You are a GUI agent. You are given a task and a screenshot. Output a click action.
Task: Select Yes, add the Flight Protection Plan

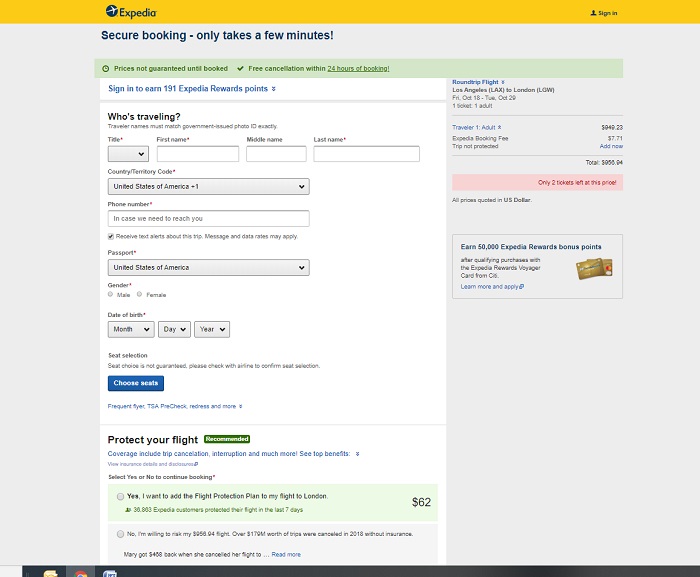coord(121,497)
